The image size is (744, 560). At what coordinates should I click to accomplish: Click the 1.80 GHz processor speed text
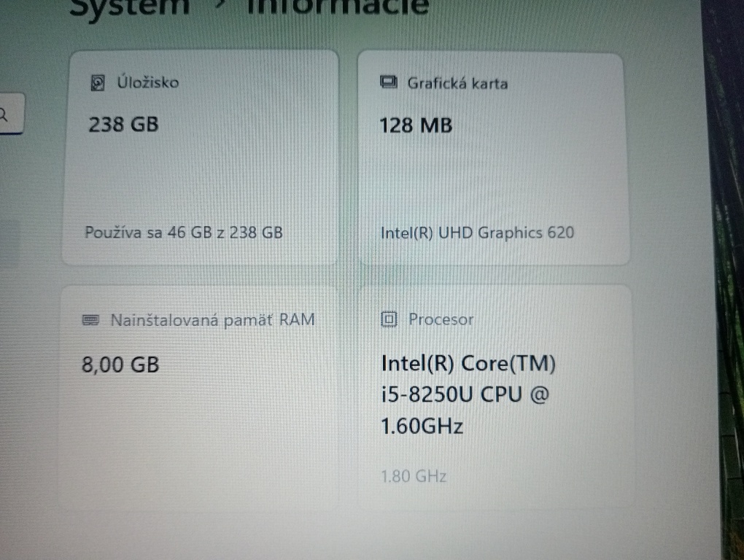coord(413,476)
